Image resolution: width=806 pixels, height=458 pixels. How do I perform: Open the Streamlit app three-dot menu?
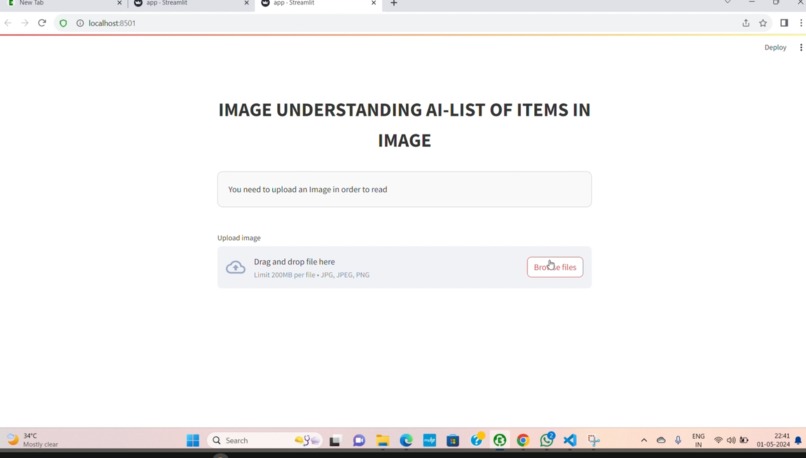click(801, 47)
